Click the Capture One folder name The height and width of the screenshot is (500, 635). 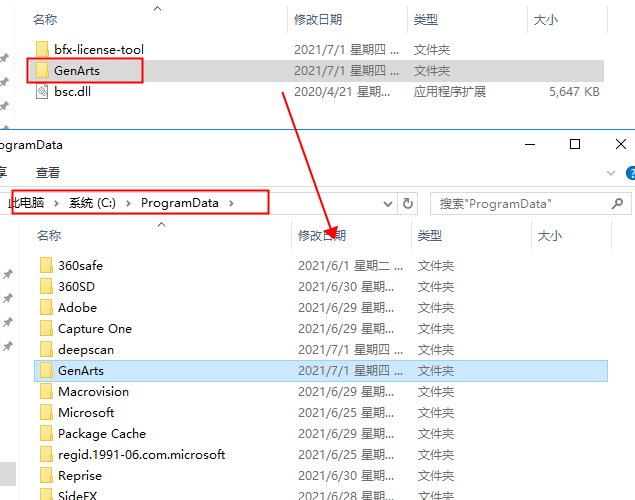point(95,329)
